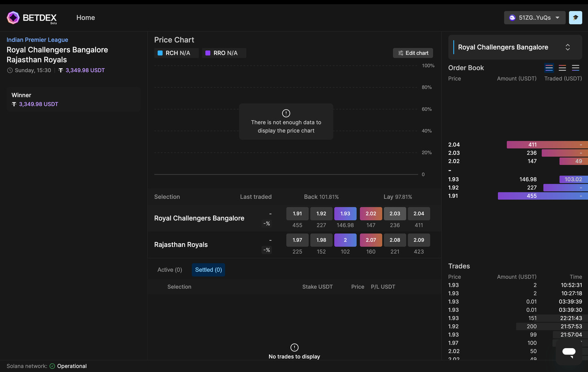Open Edit chart options

coord(413,53)
